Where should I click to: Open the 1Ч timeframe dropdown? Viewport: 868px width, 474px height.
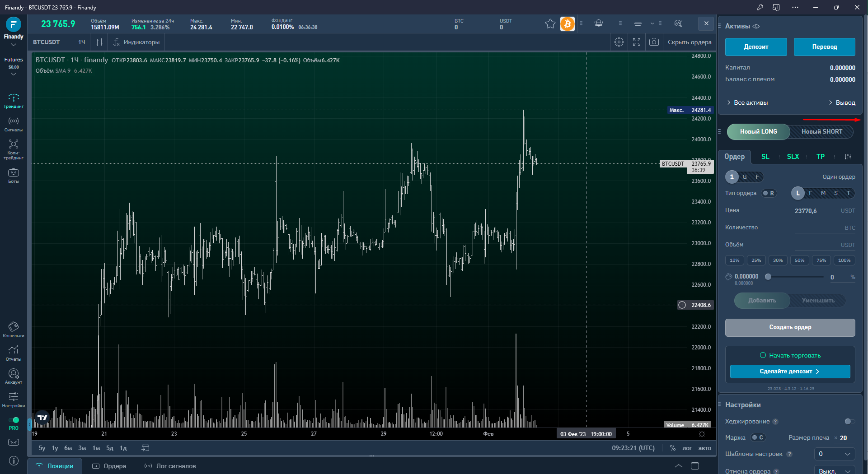pos(82,42)
